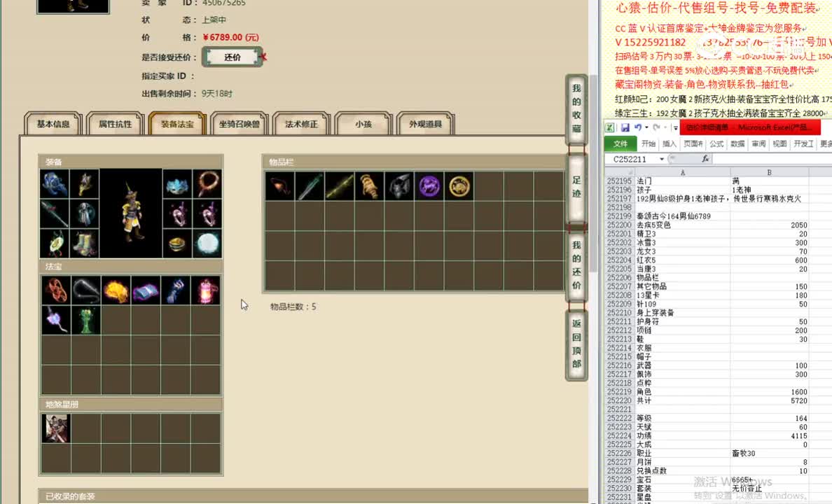Image resolution: width=832 pixels, height=504 pixels.
Task: Select the gold coin inventory item
Action: 459,186
